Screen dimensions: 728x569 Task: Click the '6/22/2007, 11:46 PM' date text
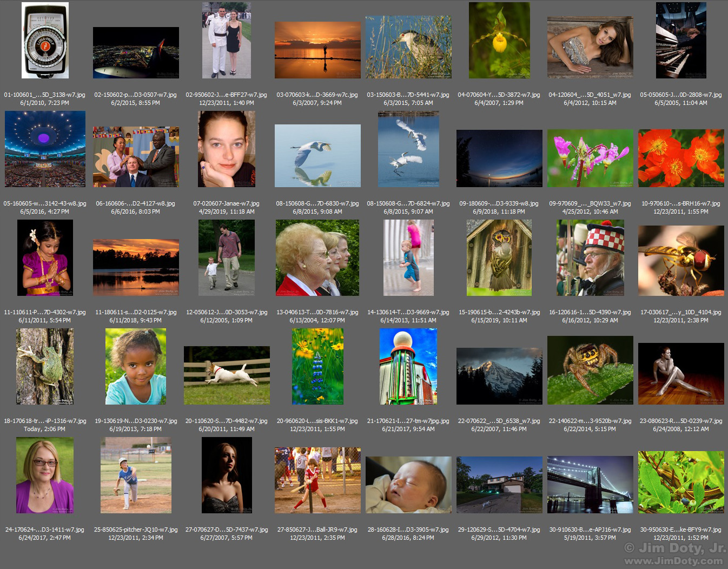tap(499, 429)
